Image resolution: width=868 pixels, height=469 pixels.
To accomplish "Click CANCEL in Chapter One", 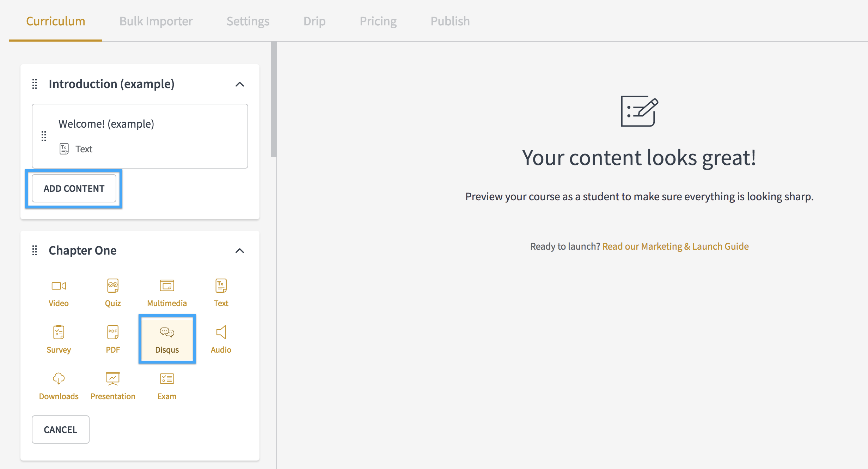I will (x=61, y=430).
